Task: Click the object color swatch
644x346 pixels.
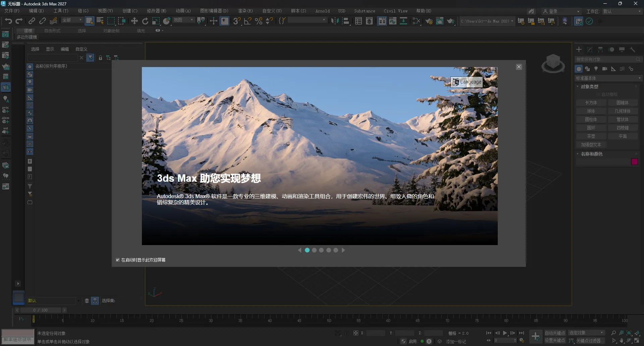Action: (635, 162)
